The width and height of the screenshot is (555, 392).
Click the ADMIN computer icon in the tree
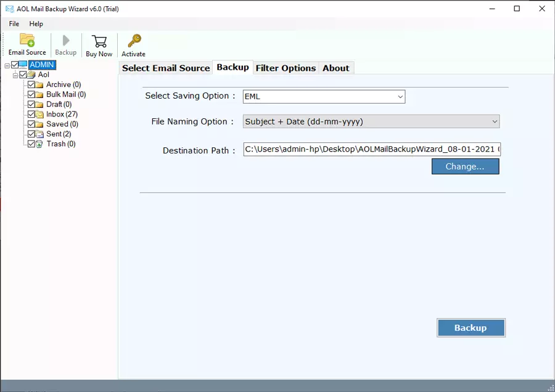point(23,64)
